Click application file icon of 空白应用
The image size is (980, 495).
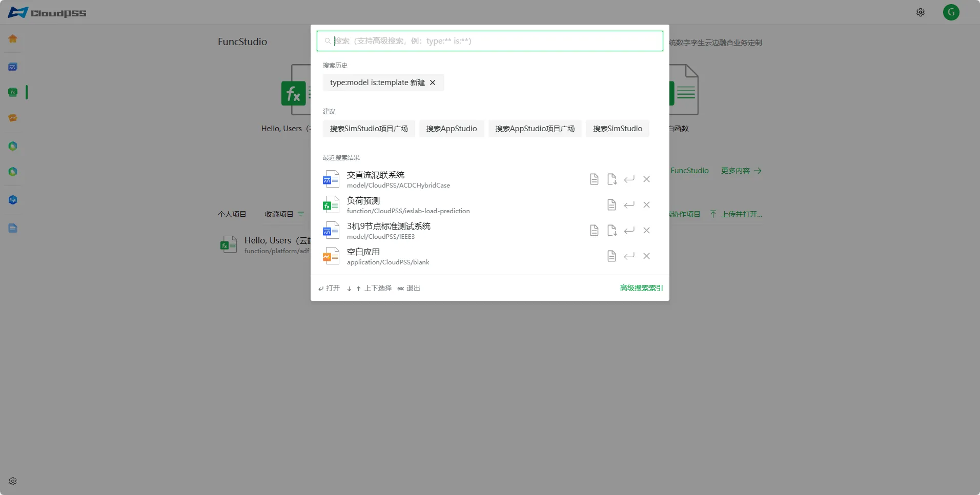pyautogui.click(x=331, y=256)
